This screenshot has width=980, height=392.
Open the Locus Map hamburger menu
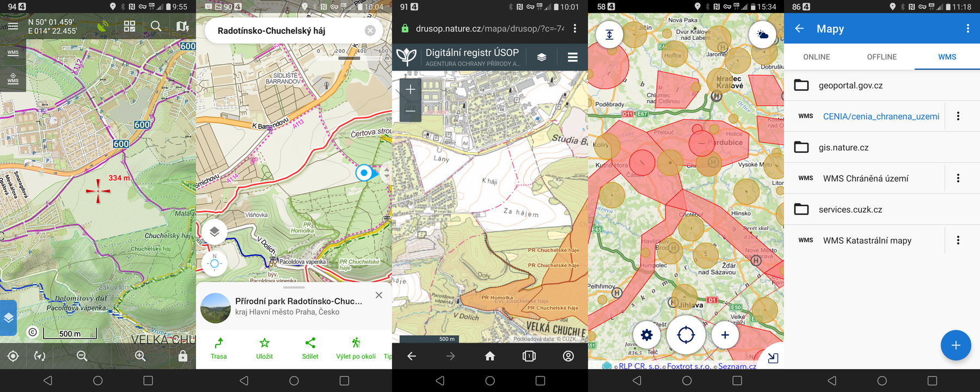click(x=13, y=26)
